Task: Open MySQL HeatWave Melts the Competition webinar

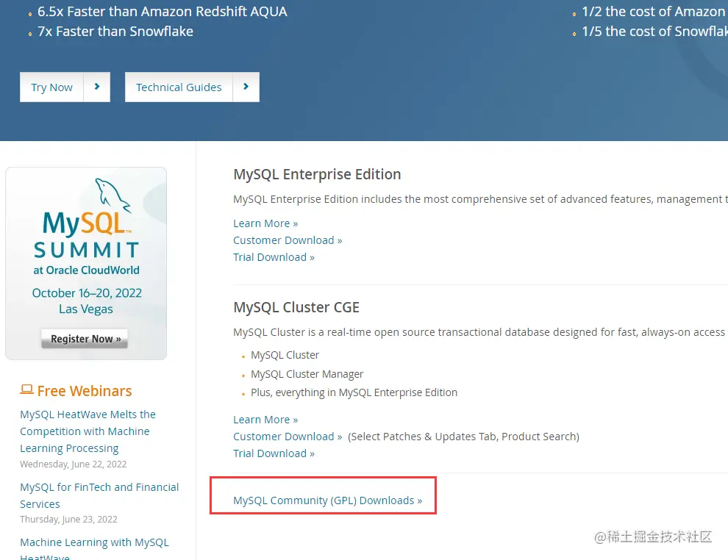Action: click(88, 431)
